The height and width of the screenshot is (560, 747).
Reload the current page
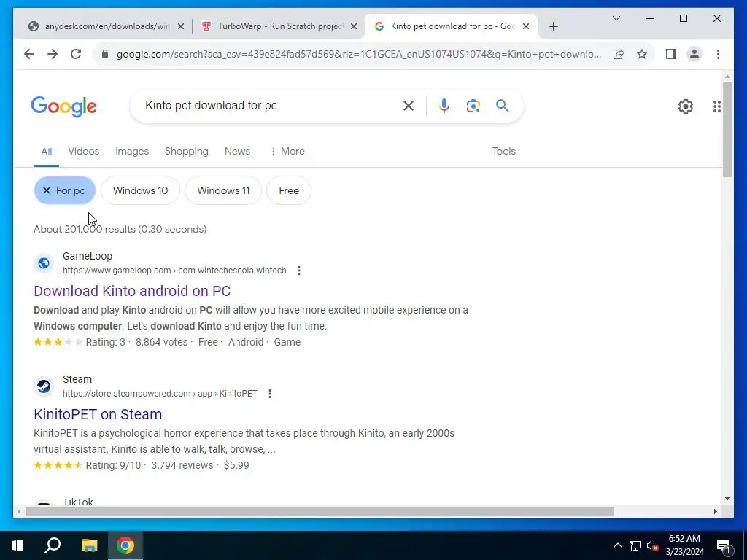pos(76,54)
